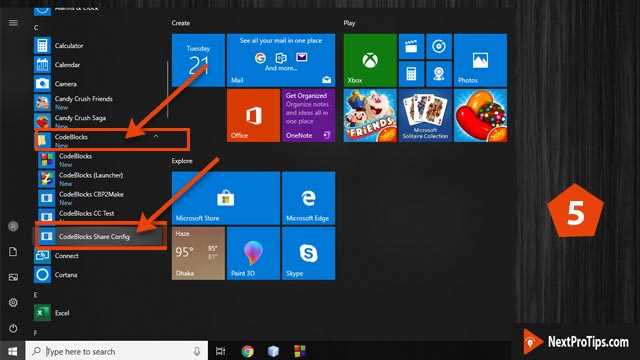This screenshot has width=640, height=360.
Task: Open Candy Crush Friends in app list
Action: click(x=98, y=102)
